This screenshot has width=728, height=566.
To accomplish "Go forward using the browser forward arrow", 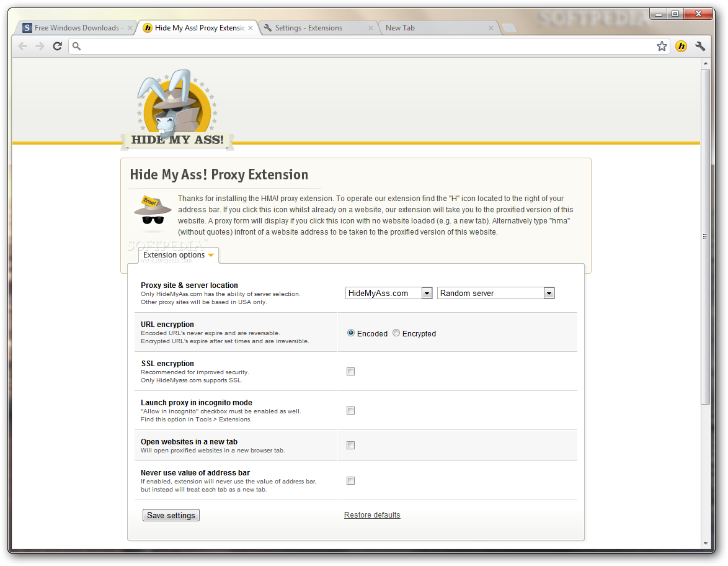I will [x=40, y=46].
